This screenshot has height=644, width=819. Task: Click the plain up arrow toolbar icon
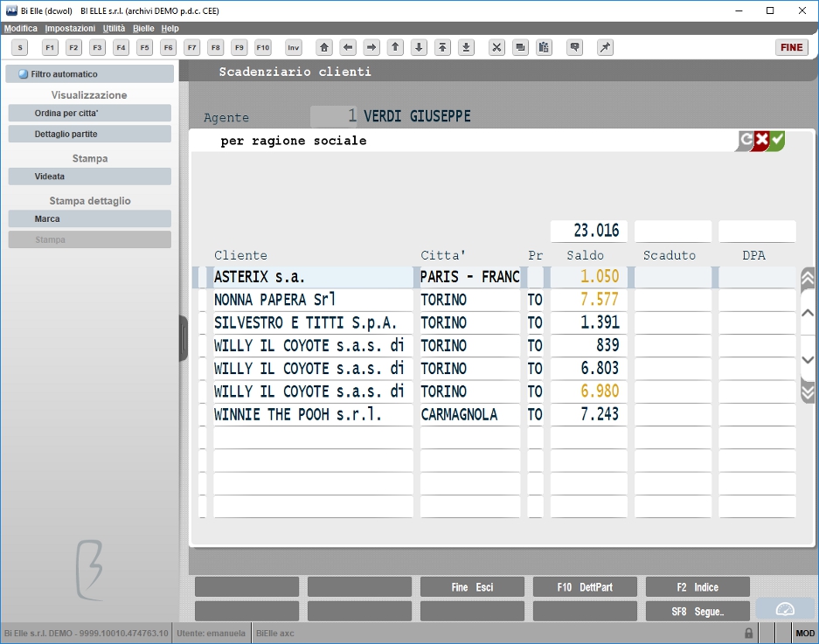(x=395, y=47)
